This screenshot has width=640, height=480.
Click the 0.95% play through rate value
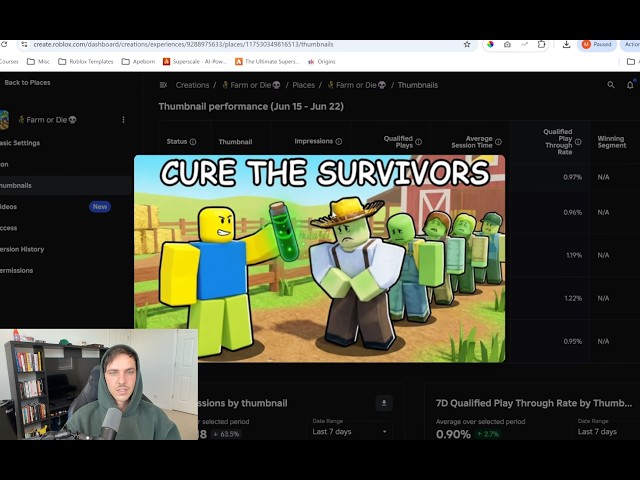tap(572, 341)
